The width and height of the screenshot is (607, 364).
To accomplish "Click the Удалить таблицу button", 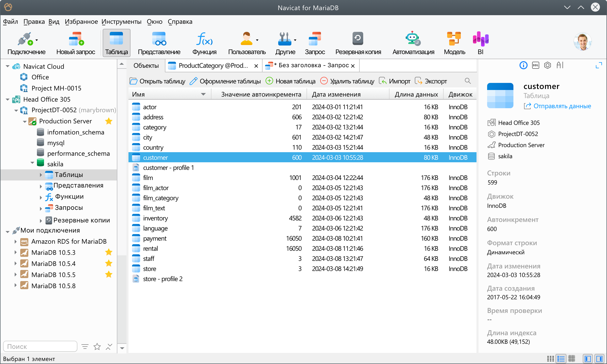I will tap(347, 81).
